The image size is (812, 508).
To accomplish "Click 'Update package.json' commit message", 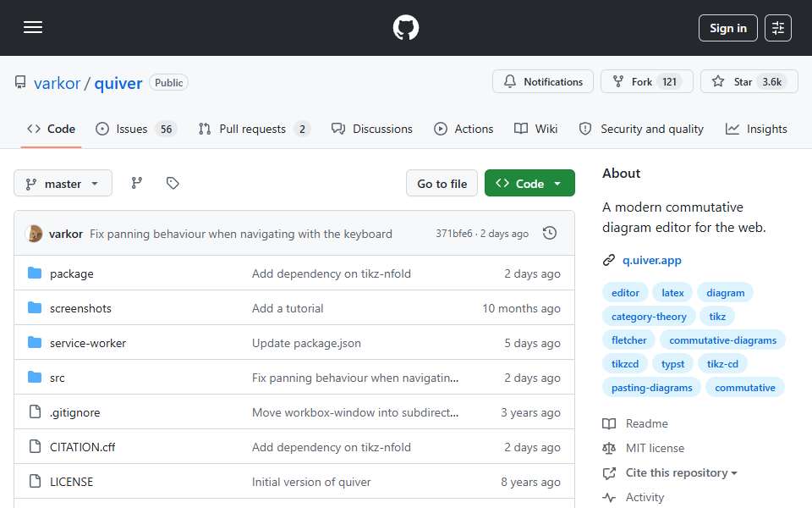I will [x=306, y=343].
